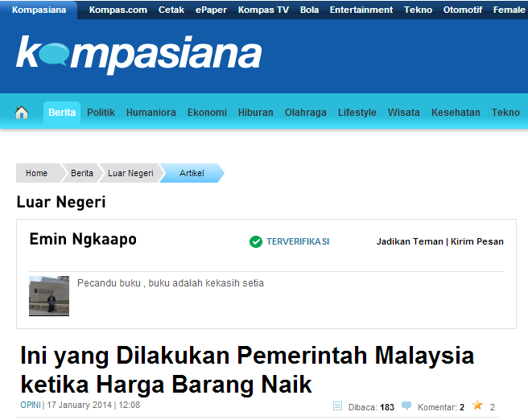Open the Politik category

101,113
